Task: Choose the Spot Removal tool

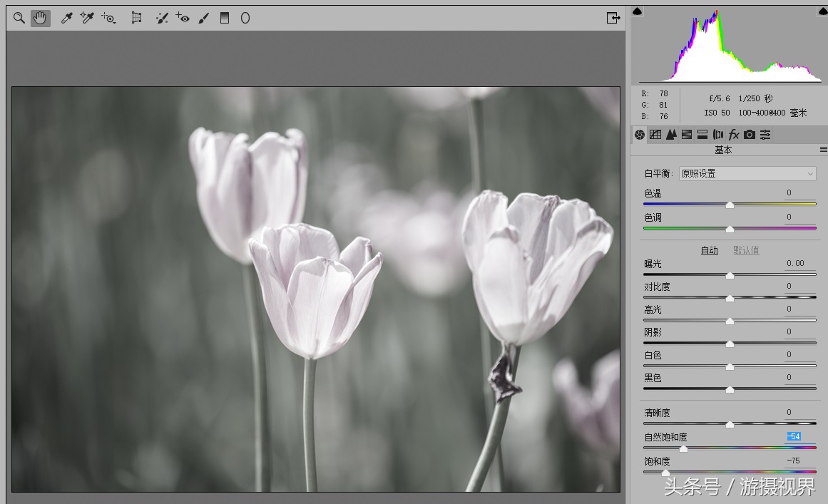Action: click(162, 18)
